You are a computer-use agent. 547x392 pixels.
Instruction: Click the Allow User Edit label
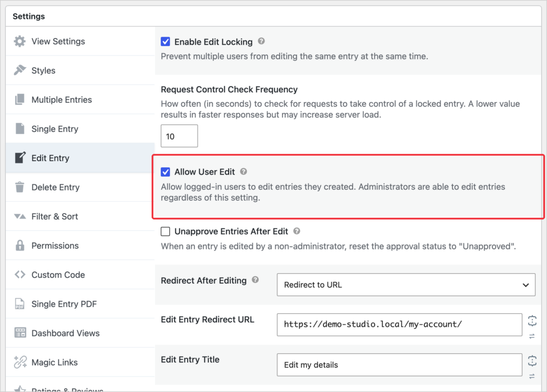205,172
